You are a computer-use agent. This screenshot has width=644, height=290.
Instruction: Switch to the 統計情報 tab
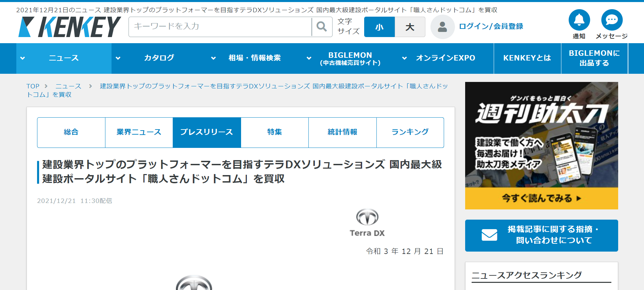pos(342,132)
